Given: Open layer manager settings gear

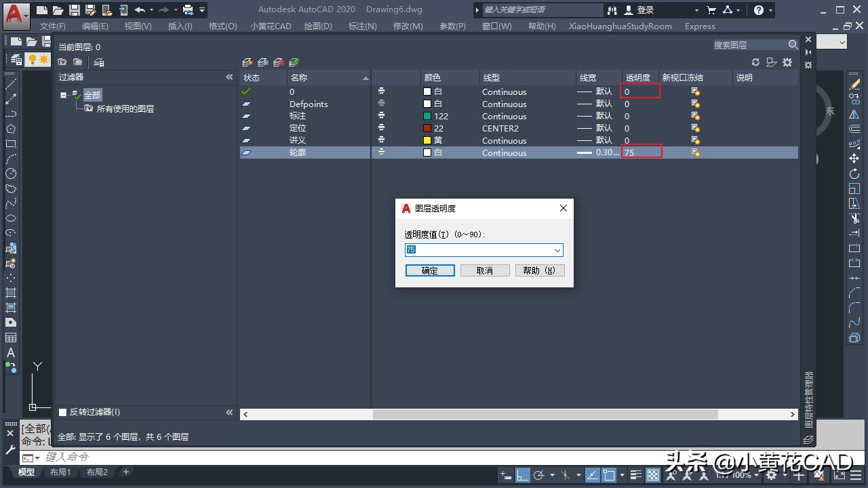Looking at the screenshot, I should [787, 62].
